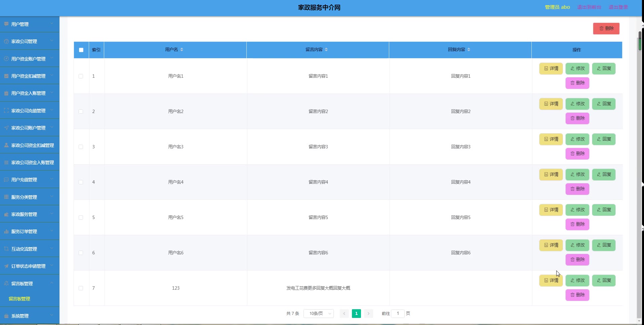
Task: Click 修改 for 用户名2 row
Action: (577, 104)
